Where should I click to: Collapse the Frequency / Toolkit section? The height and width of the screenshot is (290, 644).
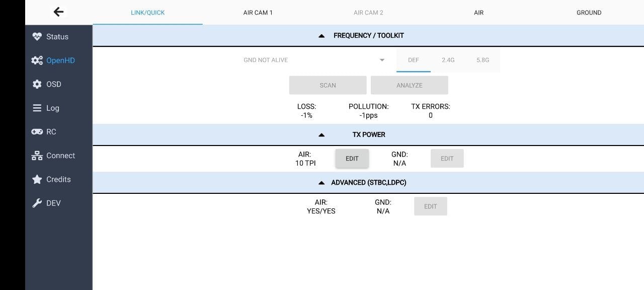coord(321,36)
